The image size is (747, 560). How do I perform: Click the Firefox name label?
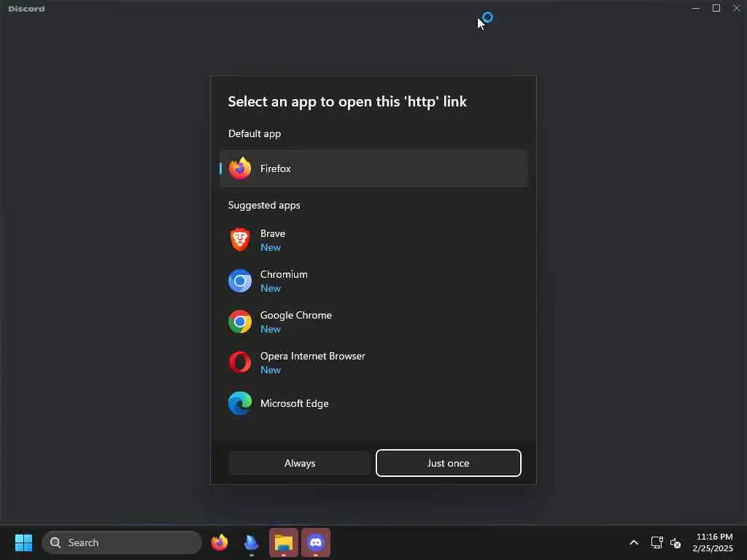point(275,168)
